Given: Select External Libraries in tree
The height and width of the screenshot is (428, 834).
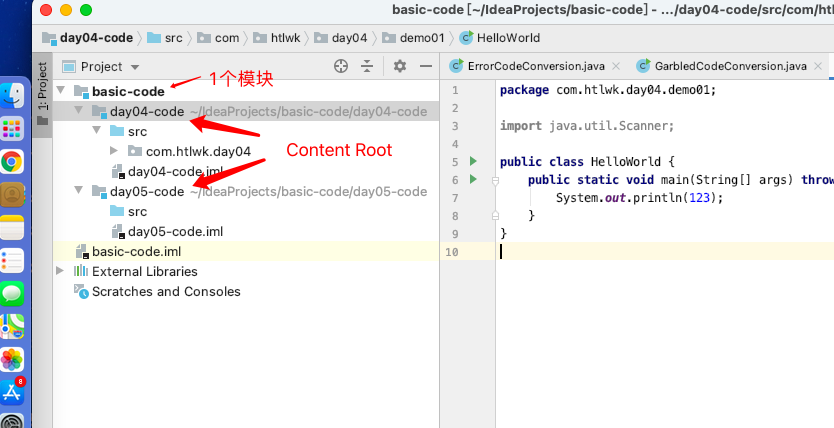Looking at the screenshot, I should pos(145,272).
